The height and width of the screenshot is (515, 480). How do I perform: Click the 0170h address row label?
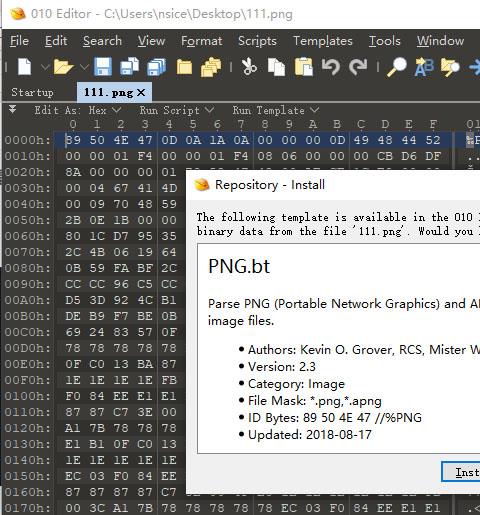point(28,508)
